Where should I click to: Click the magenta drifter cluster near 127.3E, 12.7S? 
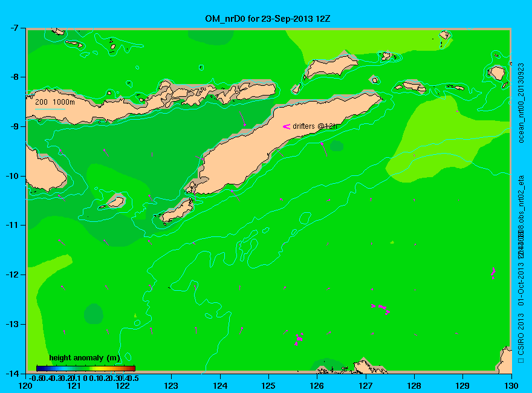point(381,308)
